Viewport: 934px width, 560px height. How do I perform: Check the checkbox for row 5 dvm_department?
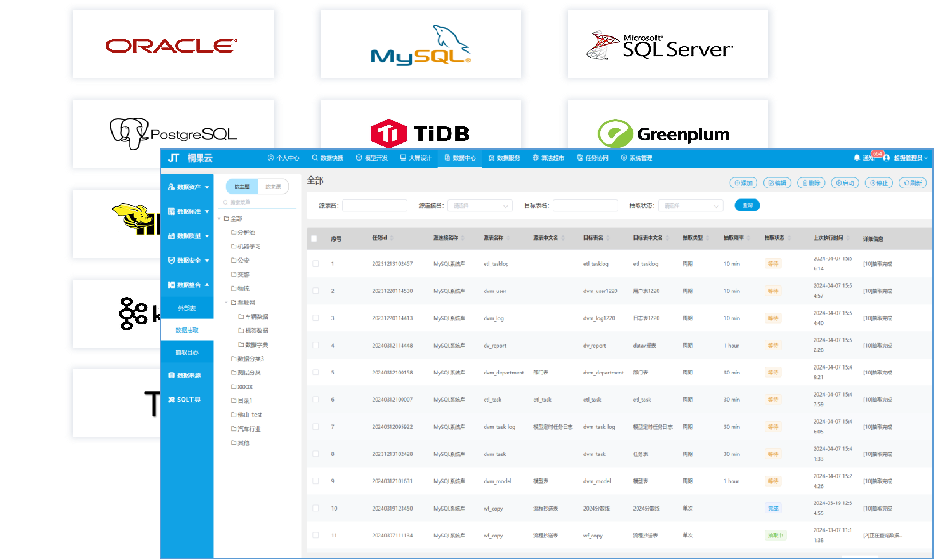pos(316,373)
